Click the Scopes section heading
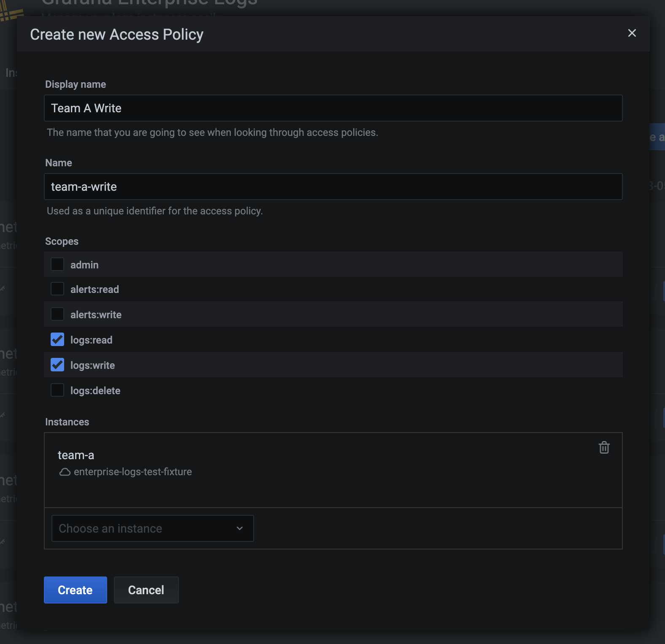 click(x=62, y=241)
